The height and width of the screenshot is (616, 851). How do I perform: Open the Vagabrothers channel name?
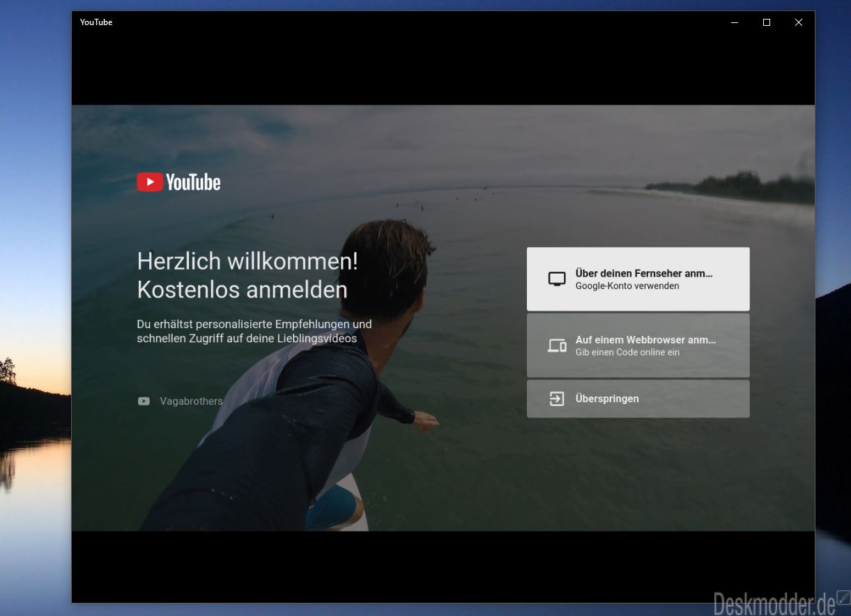(x=192, y=401)
